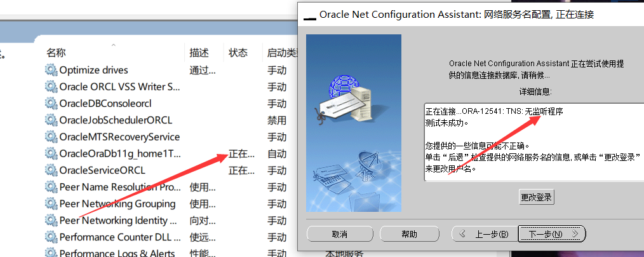Click 禁用 startup type of OracleJobSchedulerORCL
Image resolution: width=644 pixels, height=257 pixels.
coord(277,120)
